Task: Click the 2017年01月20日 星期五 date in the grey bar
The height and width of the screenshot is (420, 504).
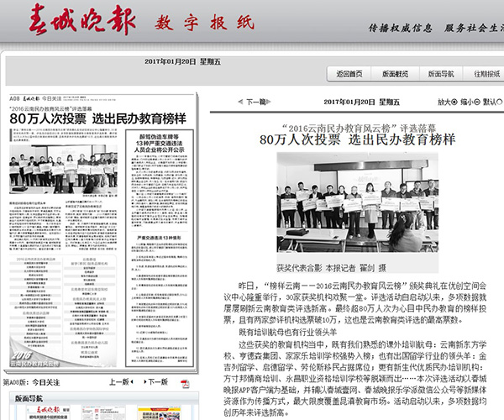Action: click(182, 61)
